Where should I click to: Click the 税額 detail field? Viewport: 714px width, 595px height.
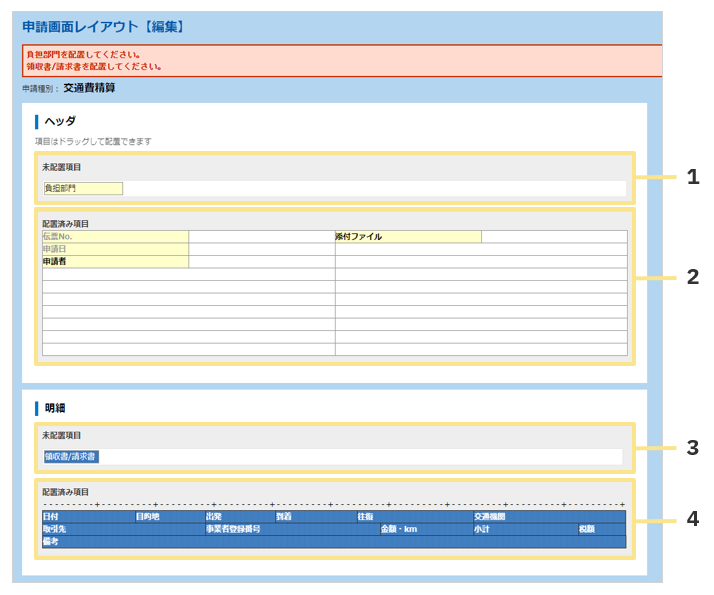[601, 529]
